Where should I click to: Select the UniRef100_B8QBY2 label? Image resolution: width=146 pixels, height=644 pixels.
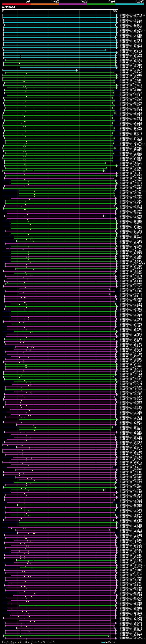pos(131,58)
